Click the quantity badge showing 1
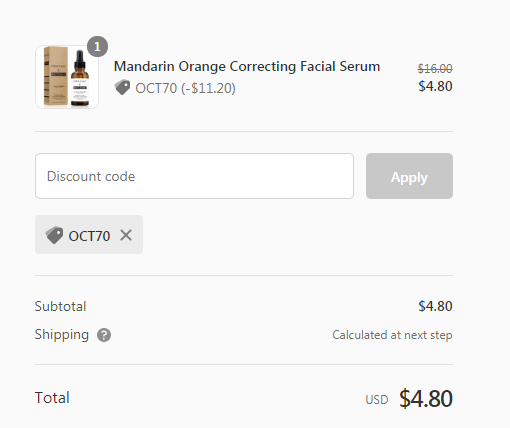510x428 pixels. click(97, 46)
